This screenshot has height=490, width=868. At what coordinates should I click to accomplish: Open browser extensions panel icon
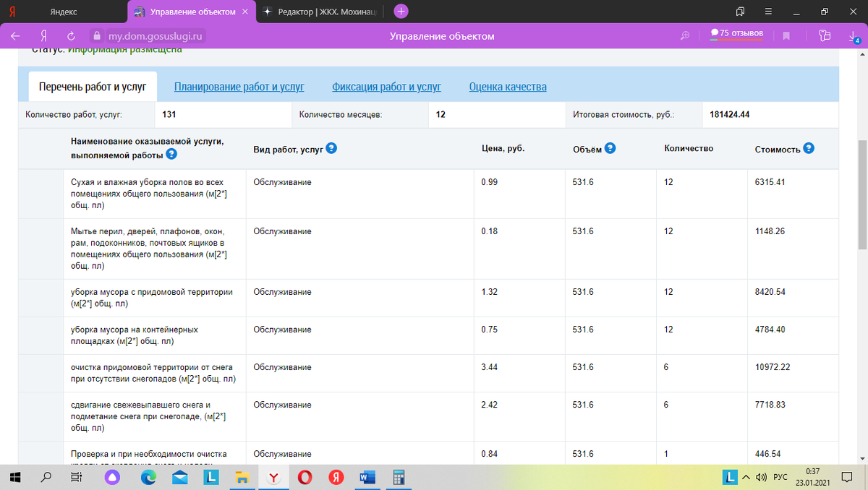coord(824,35)
